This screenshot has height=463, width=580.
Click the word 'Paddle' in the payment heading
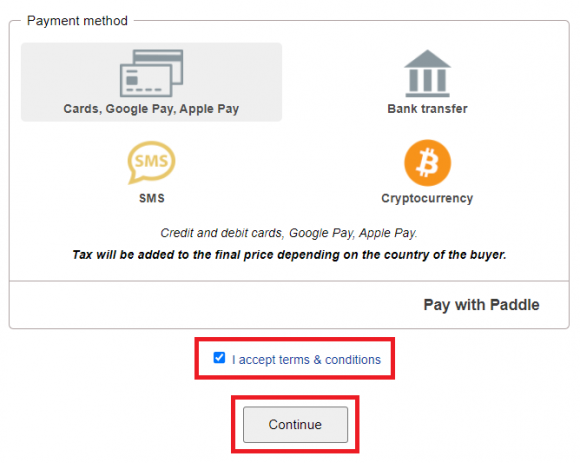pos(515,305)
